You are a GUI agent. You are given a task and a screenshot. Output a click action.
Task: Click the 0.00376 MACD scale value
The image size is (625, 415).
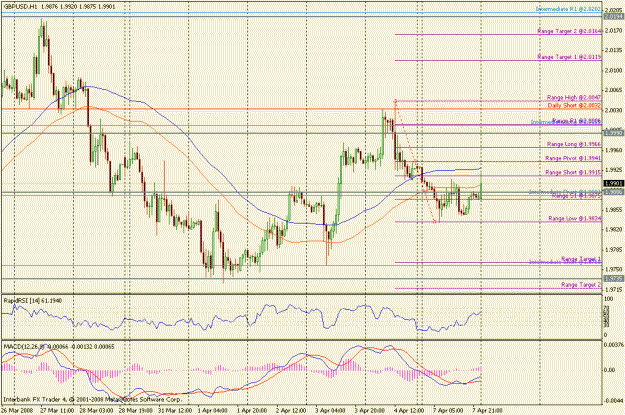click(614, 344)
